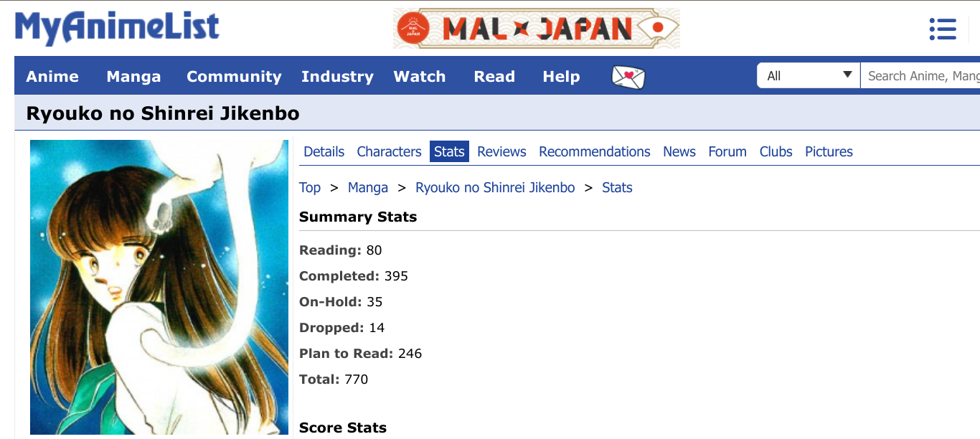
Task: Open the manga cover image
Action: [159, 287]
